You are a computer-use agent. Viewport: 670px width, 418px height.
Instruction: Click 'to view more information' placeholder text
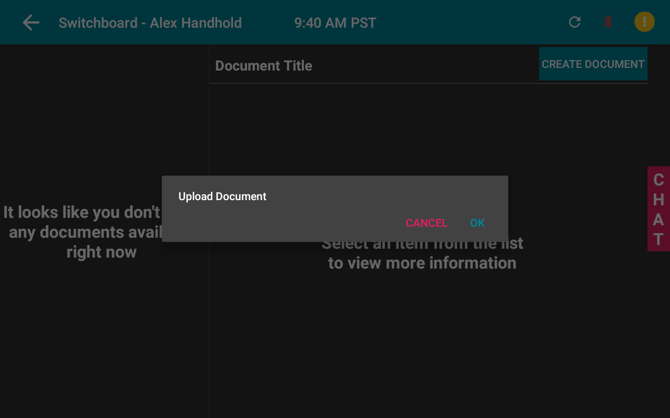tap(422, 263)
